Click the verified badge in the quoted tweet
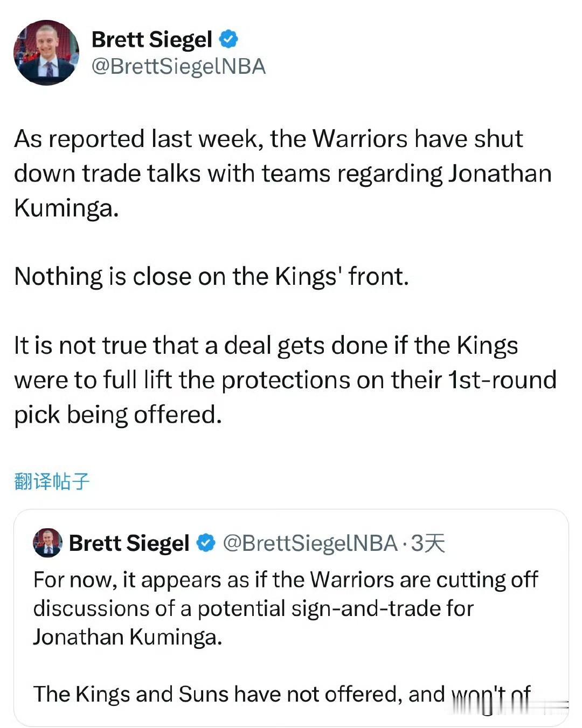The width and height of the screenshot is (582, 728). (x=206, y=543)
